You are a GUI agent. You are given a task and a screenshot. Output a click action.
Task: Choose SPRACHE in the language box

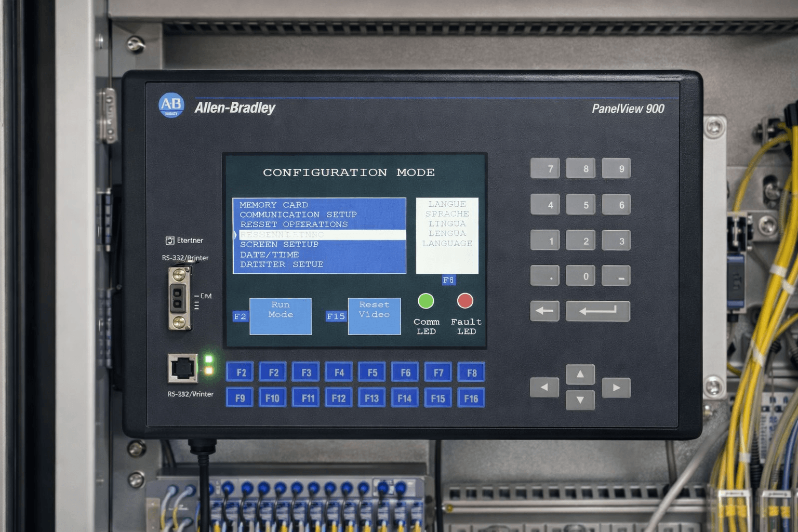pos(447,214)
